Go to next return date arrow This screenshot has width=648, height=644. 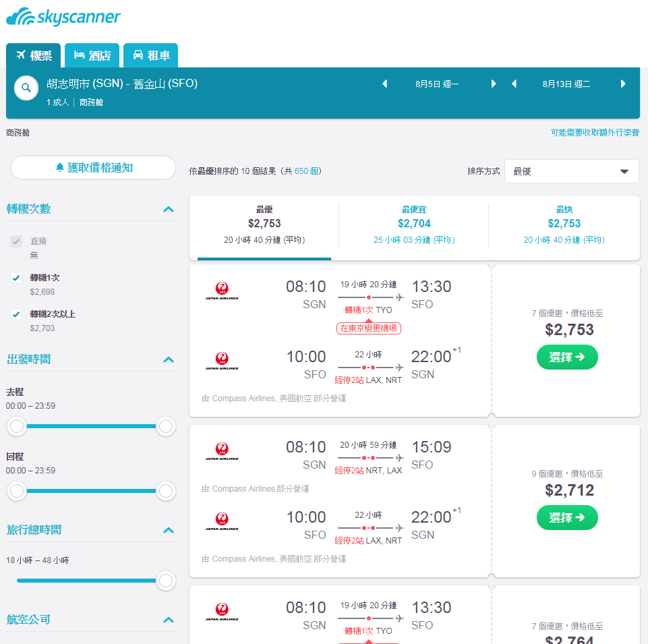click(x=623, y=84)
